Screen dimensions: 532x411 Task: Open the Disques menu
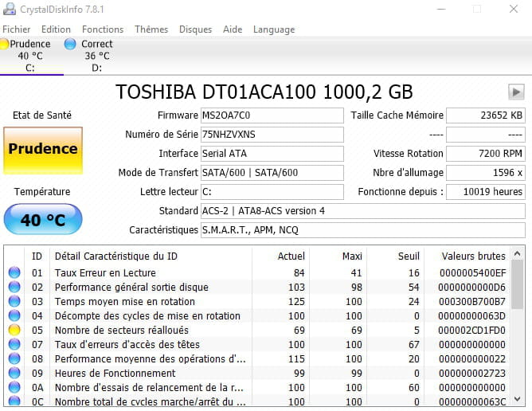[195, 29]
